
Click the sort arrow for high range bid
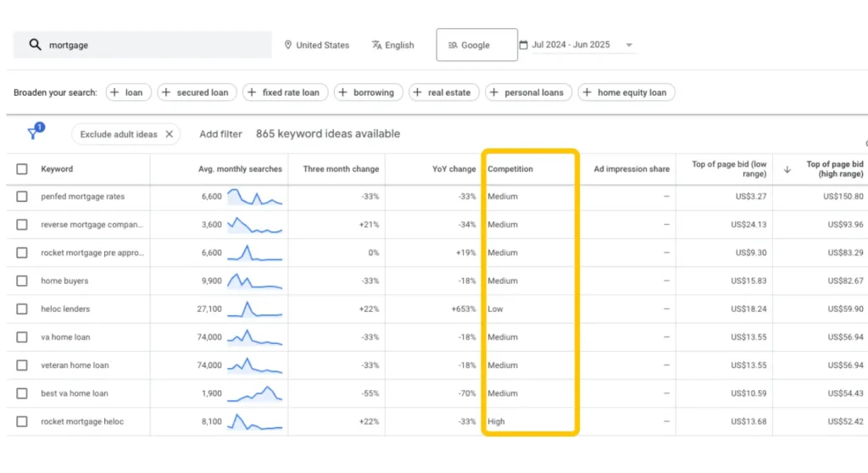pos(787,170)
